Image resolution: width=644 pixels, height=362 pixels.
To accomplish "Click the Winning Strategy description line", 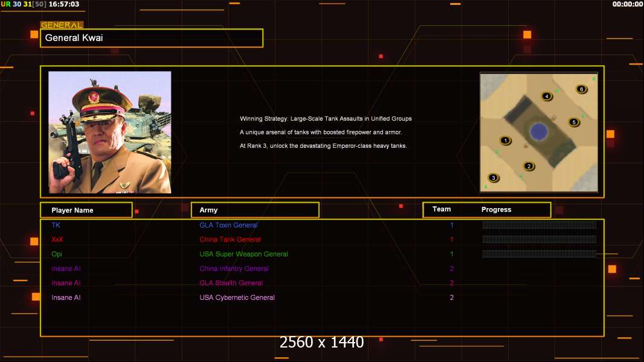I will [326, 118].
